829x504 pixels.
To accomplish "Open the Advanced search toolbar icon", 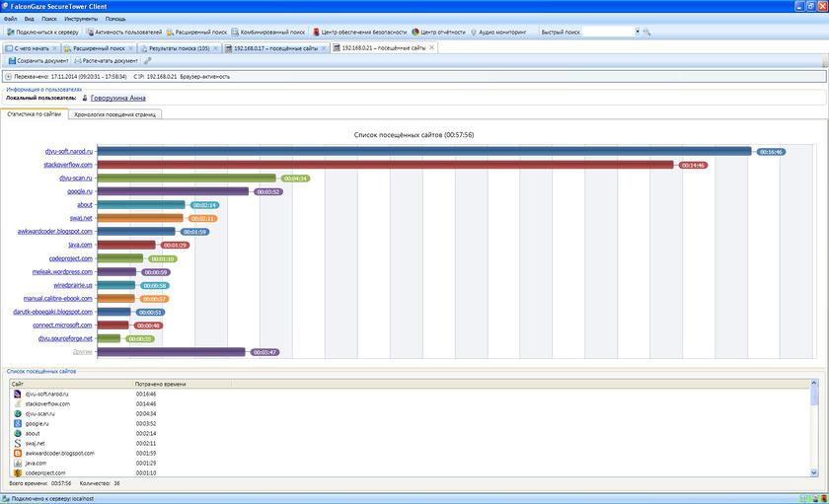I will tap(170, 32).
